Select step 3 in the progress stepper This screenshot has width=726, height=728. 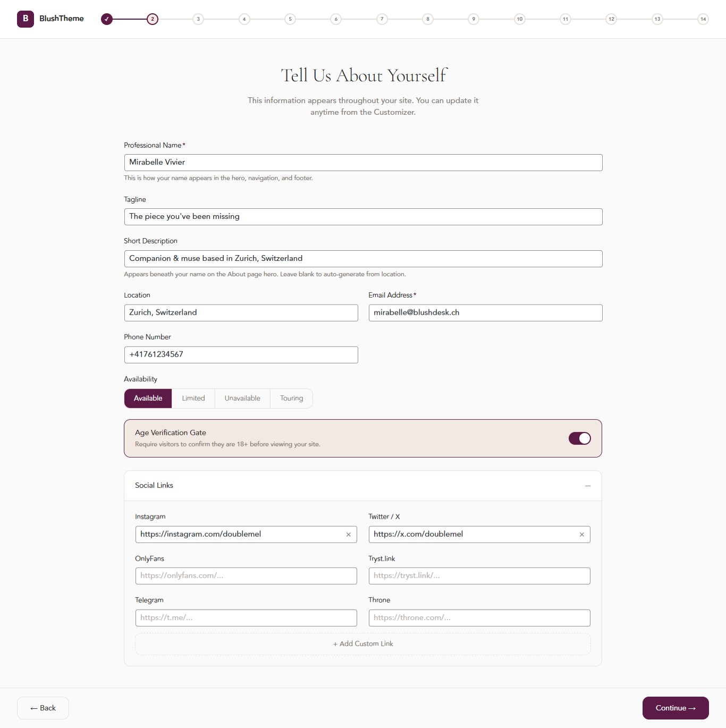coord(198,19)
